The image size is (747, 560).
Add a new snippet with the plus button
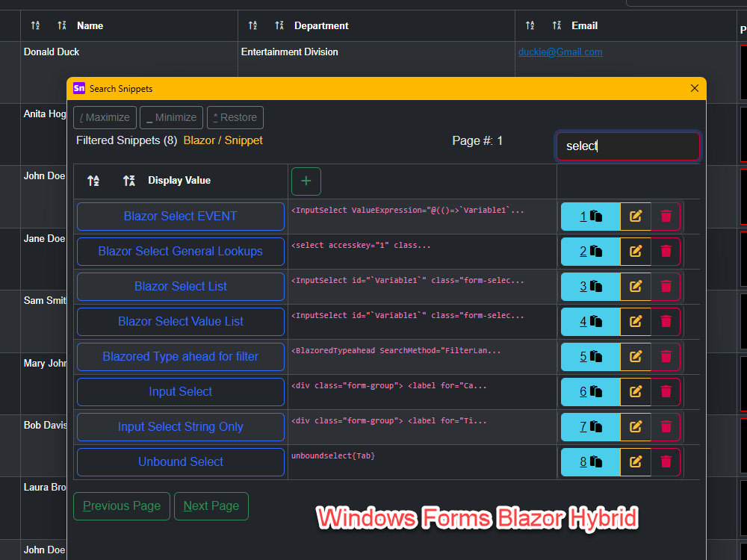[306, 181]
